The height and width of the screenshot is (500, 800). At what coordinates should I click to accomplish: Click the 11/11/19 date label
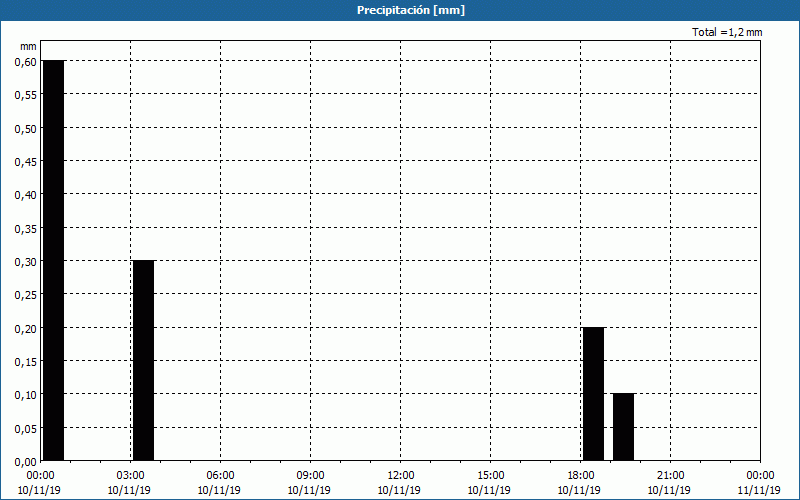pos(759,490)
